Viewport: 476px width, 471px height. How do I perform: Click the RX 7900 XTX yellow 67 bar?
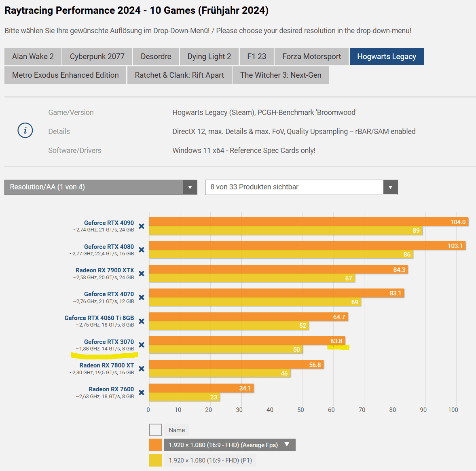coord(252,278)
